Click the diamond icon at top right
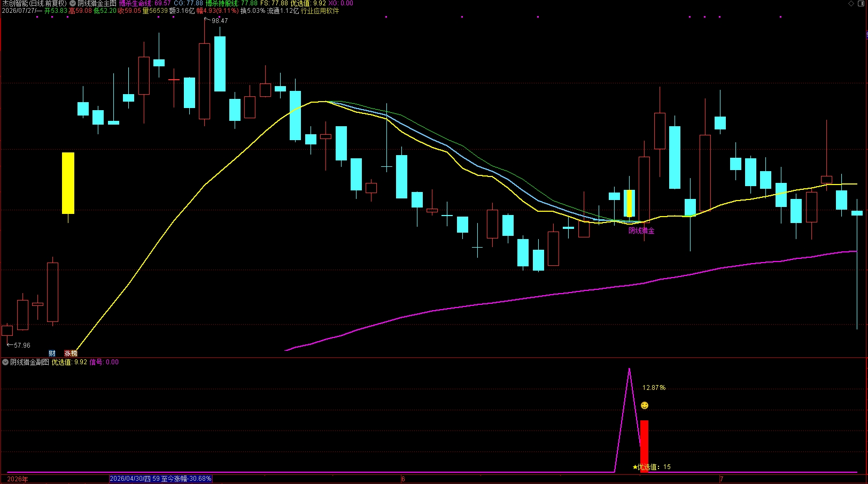 851,3
